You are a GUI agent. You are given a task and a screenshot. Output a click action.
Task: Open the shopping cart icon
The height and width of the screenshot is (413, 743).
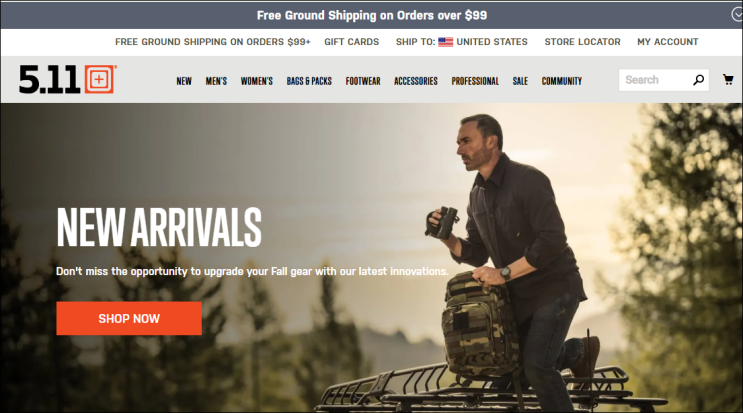[x=728, y=80]
